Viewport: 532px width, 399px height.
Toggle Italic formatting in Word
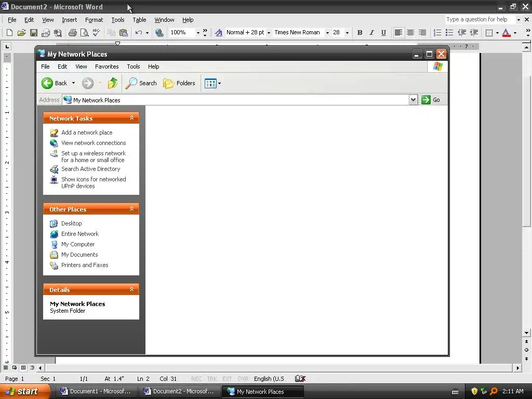point(371,33)
